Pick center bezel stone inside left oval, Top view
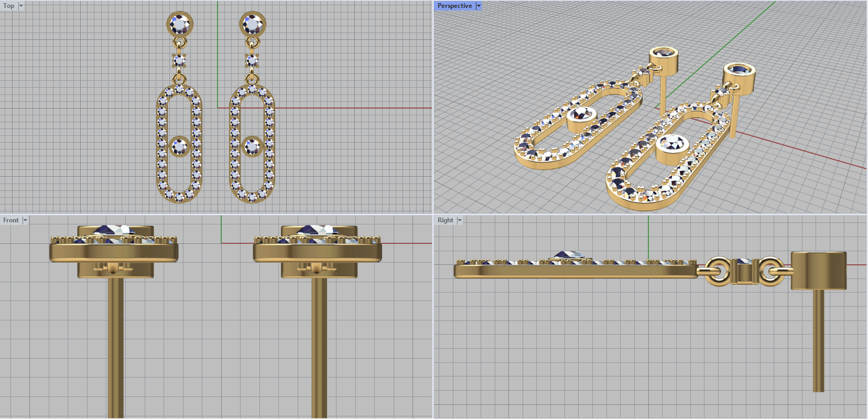Screen dimensions: 868x419 (180, 147)
